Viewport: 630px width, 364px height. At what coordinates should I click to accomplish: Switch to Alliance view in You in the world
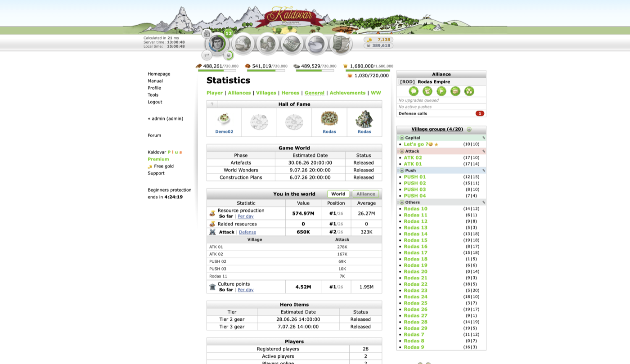point(366,194)
